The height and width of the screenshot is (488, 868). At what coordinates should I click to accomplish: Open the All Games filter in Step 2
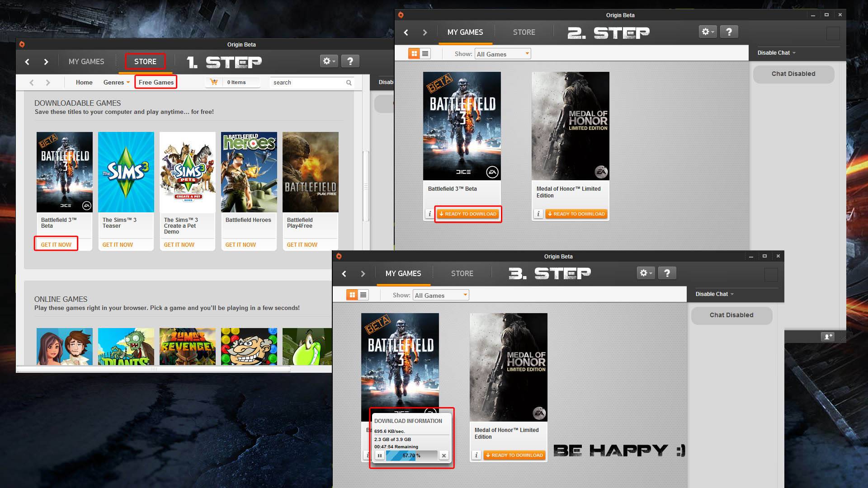coord(502,54)
